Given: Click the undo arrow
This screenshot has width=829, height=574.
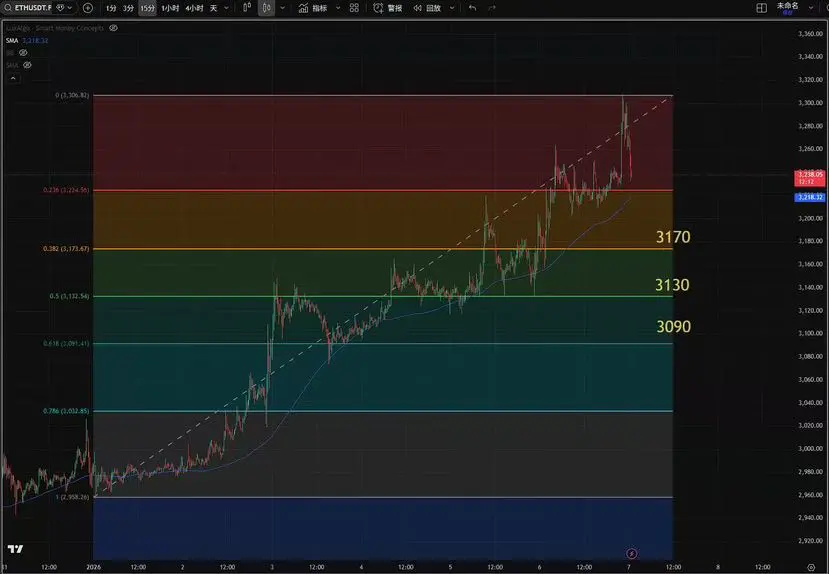Looking at the screenshot, I should tap(472, 8).
